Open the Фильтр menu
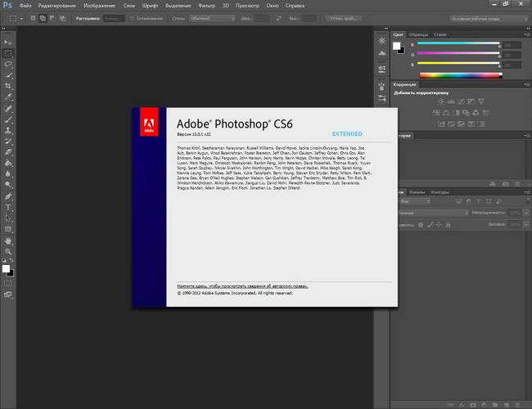 click(206, 6)
